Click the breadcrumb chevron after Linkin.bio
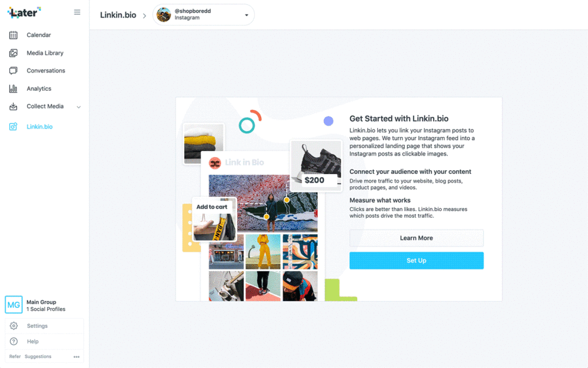The image size is (588, 368). tap(144, 16)
